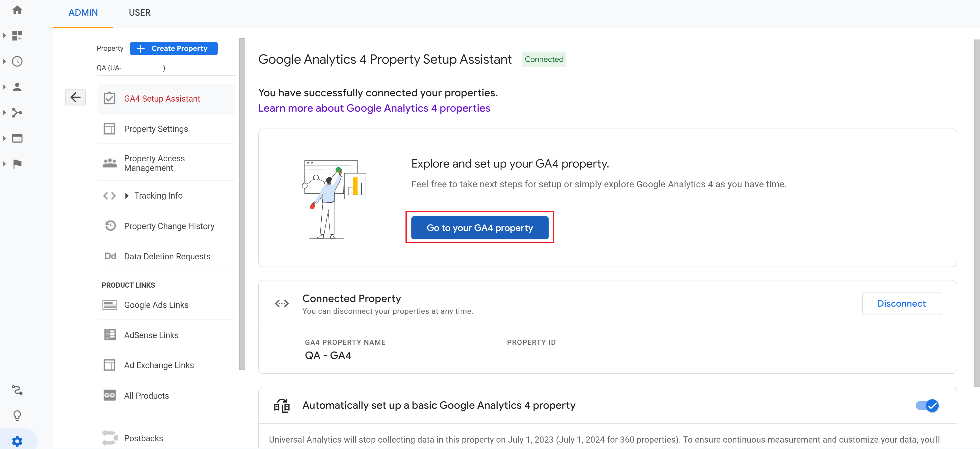This screenshot has height=449, width=980.
Task: Toggle off automatic GA4 property setup
Action: (927, 406)
